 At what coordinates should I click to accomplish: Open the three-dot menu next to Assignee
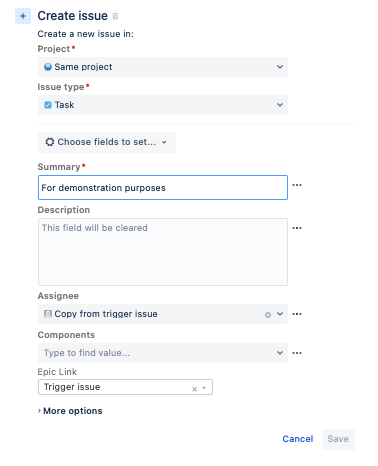[x=297, y=314]
